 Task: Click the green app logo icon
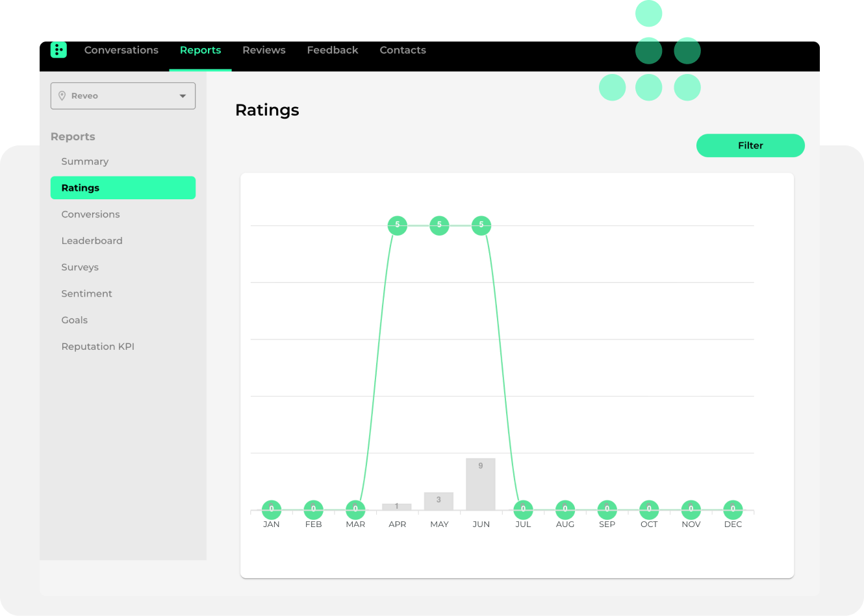pyautogui.click(x=58, y=49)
